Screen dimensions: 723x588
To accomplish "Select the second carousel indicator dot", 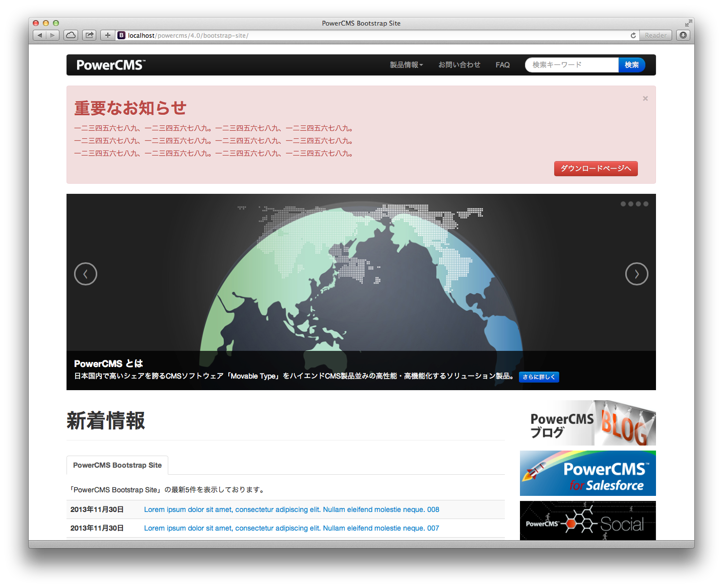I will tap(631, 204).
